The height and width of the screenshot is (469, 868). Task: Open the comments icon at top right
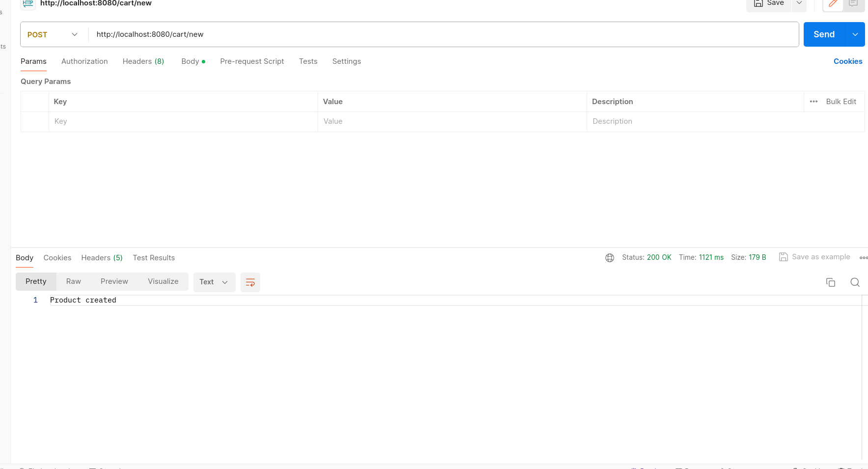853,4
